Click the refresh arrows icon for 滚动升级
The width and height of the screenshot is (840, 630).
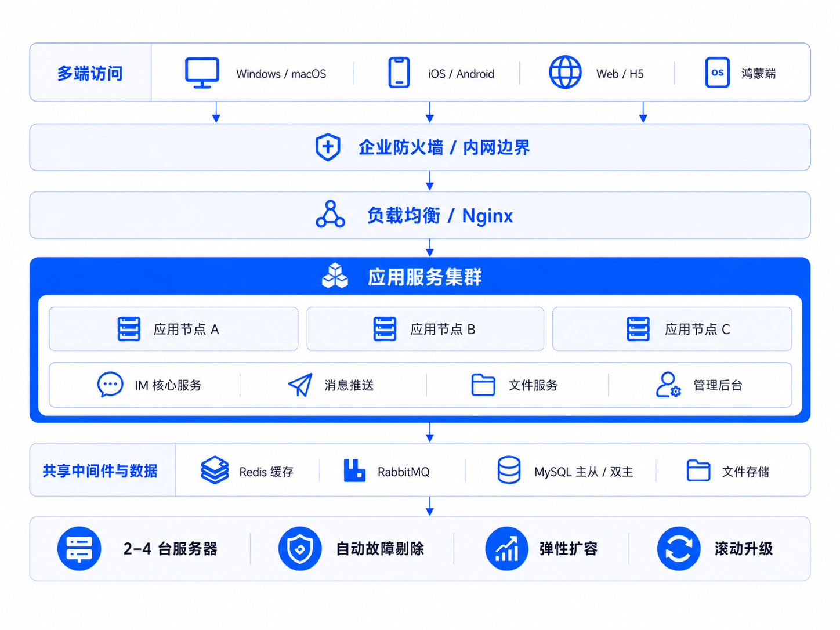click(x=679, y=549)
